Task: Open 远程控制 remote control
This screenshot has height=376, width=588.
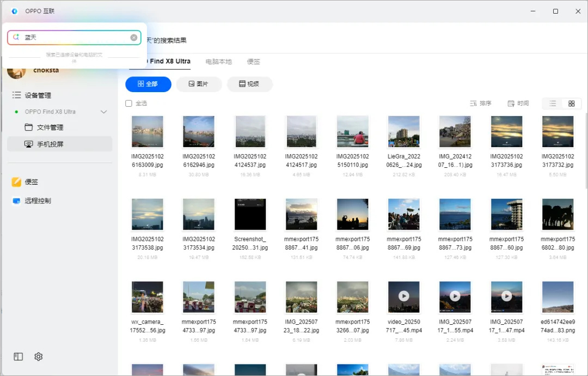Action: coord(38,201)
